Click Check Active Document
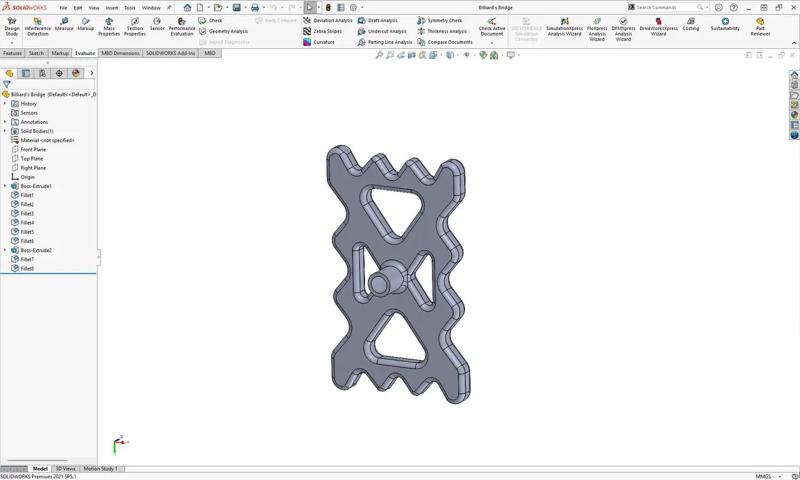This screenshot has width=800, height=480. tap(492, 27)
